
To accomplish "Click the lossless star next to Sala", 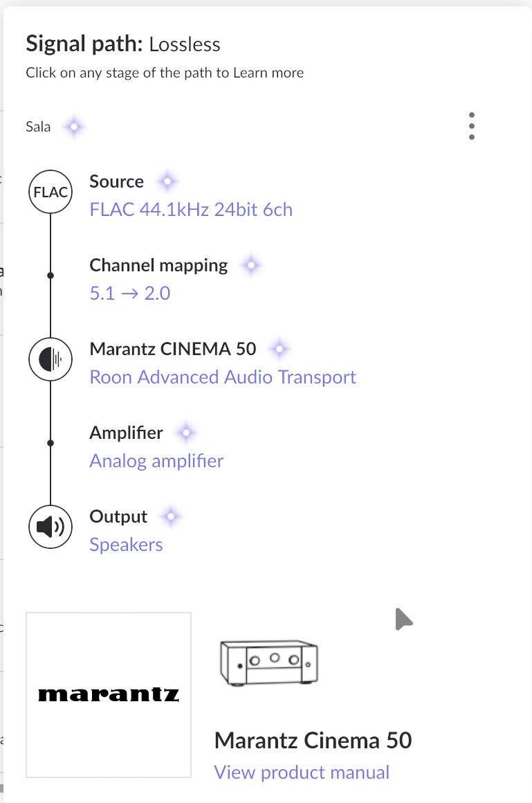I will click(x=73, y=127).
